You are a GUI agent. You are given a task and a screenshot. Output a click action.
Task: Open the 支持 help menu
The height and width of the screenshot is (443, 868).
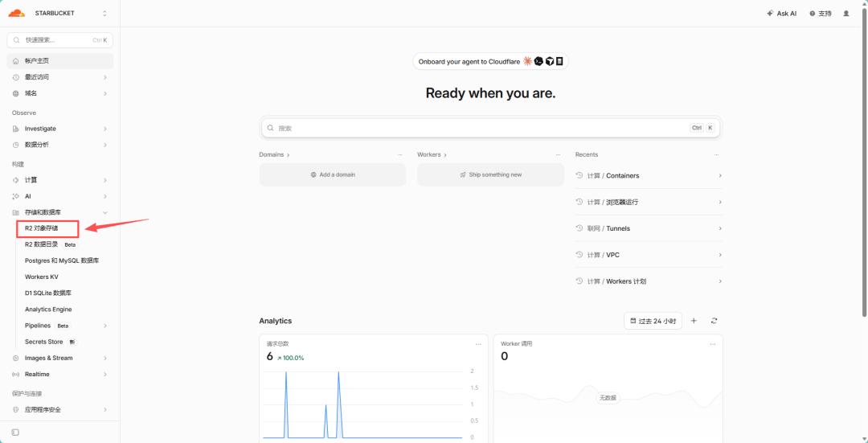pyautogui.click(x=821, y=14)
